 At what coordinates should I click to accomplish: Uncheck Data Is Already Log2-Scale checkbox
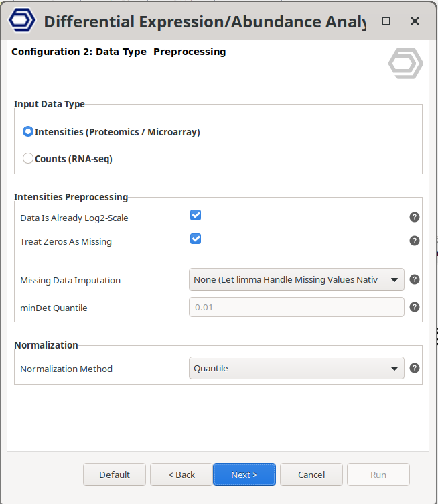tap(196, 215)
